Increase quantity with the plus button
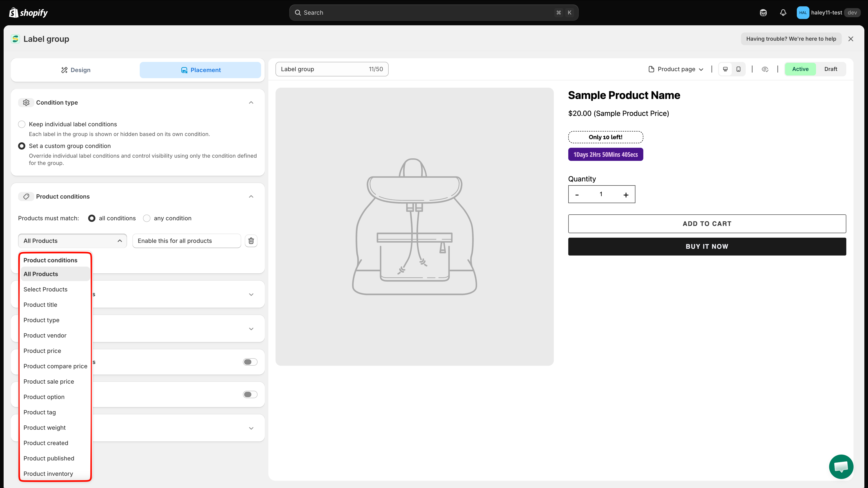The image size is (868, 488). [x=626, y=195]
